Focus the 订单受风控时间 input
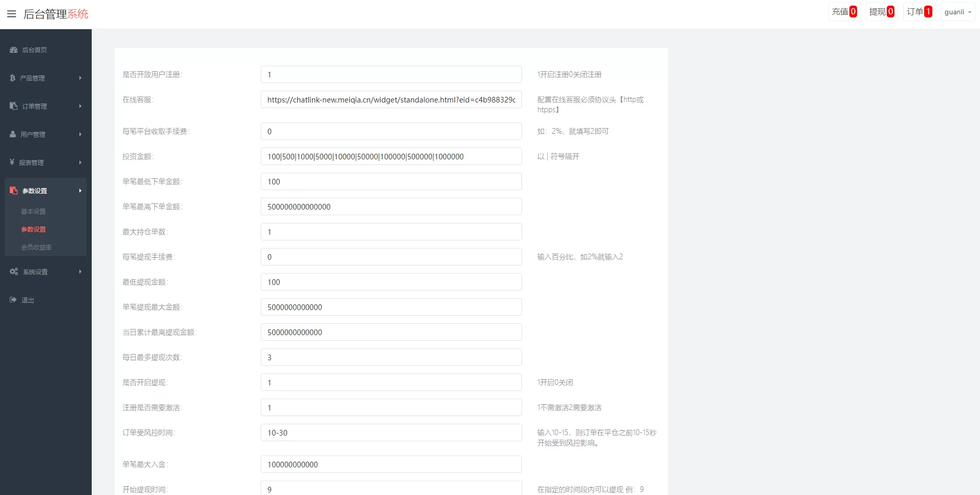 (391, 432)
